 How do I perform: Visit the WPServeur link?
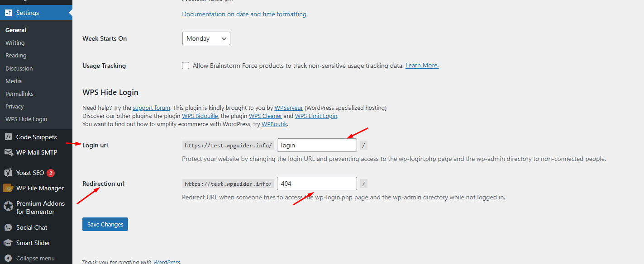(x=289, y=108)
